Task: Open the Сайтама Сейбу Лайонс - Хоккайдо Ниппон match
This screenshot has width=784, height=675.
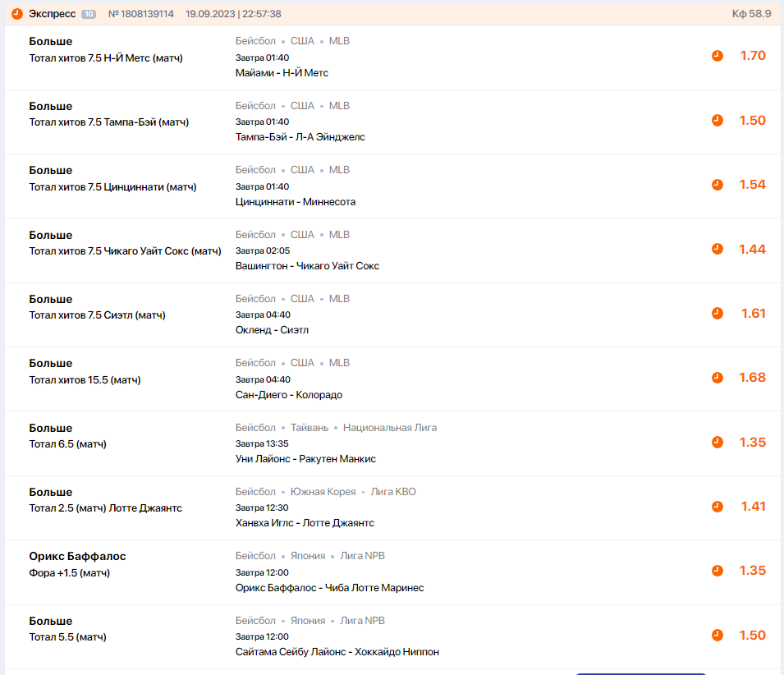Action: coord(337,652)
